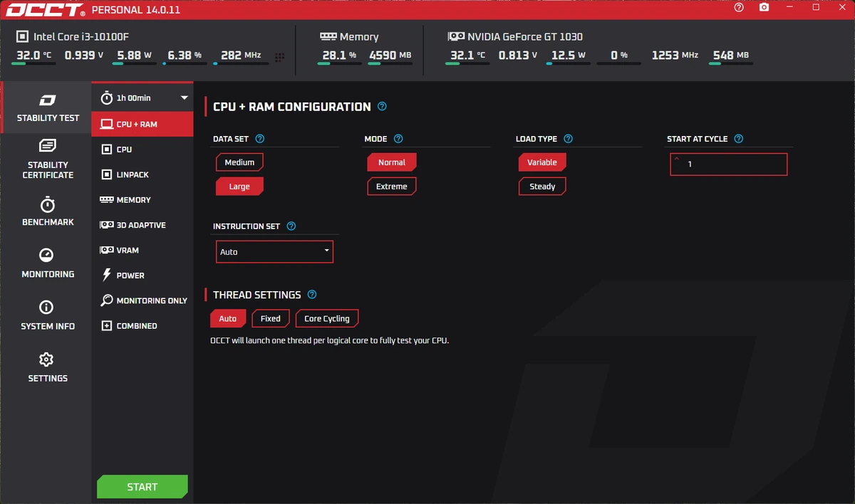
Task: Enable Core Cycling thread setting
Action: (327, 318)
